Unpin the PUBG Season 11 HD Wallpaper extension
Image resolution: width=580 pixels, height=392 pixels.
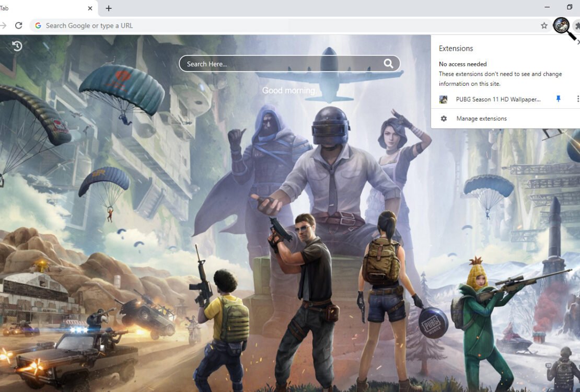click(x=558, y=99)
